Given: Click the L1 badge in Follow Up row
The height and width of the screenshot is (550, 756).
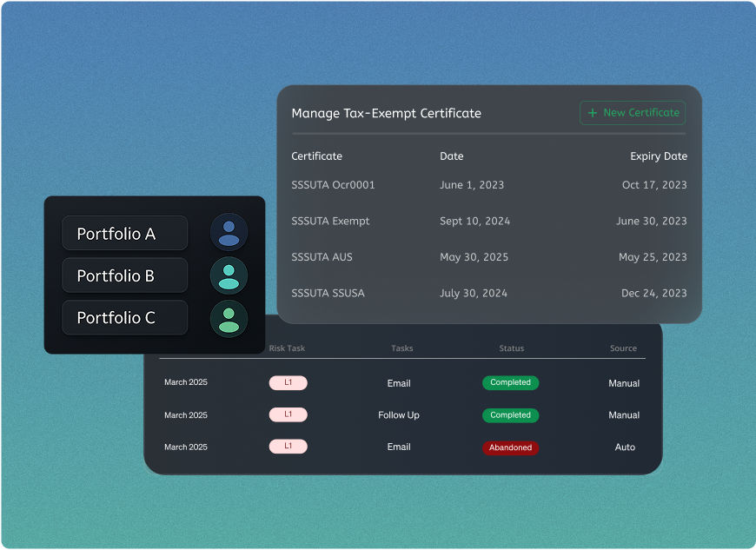Looking at the screenshot, I should point(288,414).
